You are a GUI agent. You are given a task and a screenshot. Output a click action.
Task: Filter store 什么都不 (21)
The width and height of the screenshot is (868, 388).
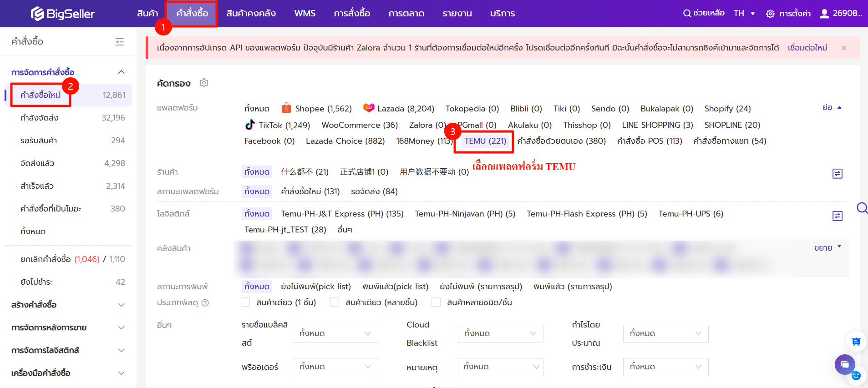click(305, 172)
